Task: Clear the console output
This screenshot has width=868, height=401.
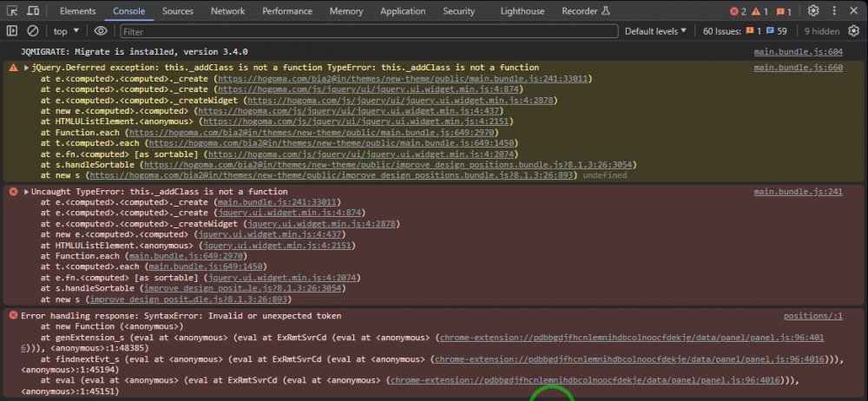Action: coord(32,31)
